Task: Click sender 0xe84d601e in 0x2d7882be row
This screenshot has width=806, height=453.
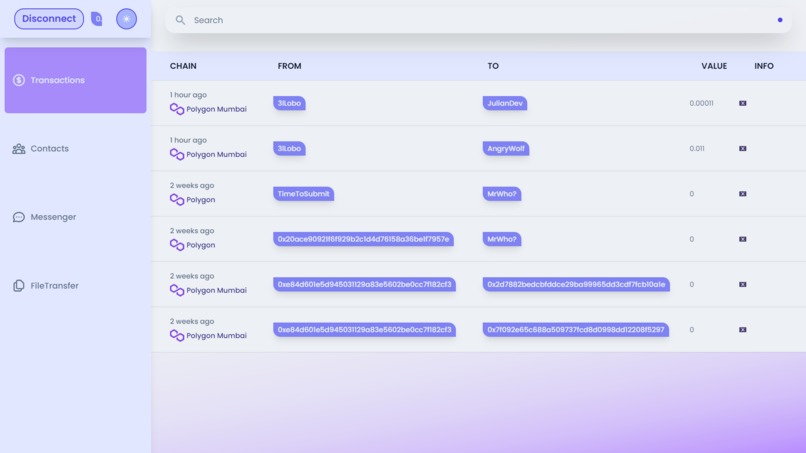Action: click(x=364, y=284)
